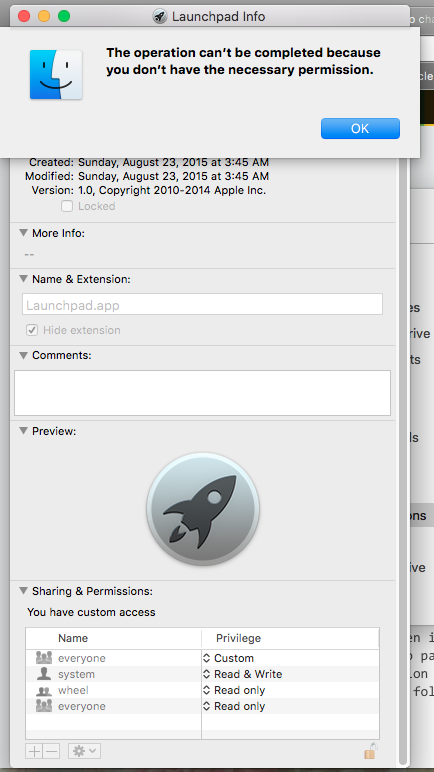Click the minus button to remove user
This screenshot has height=772, width=434.
pyautogui.click(x=52, y=751)
